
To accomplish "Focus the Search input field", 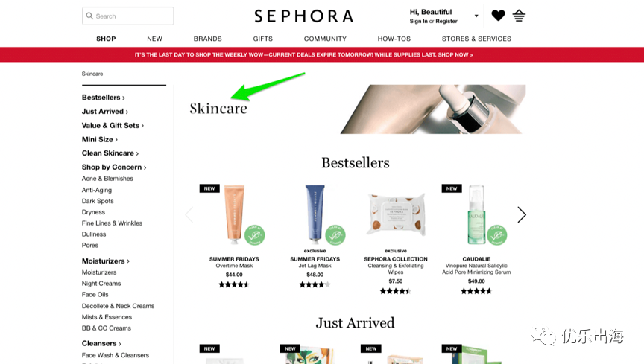I will pyautogui.click(x=127, y=16).
